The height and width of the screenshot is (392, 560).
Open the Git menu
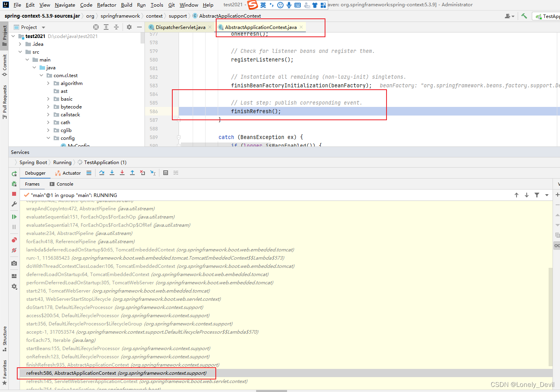(172, 5)
